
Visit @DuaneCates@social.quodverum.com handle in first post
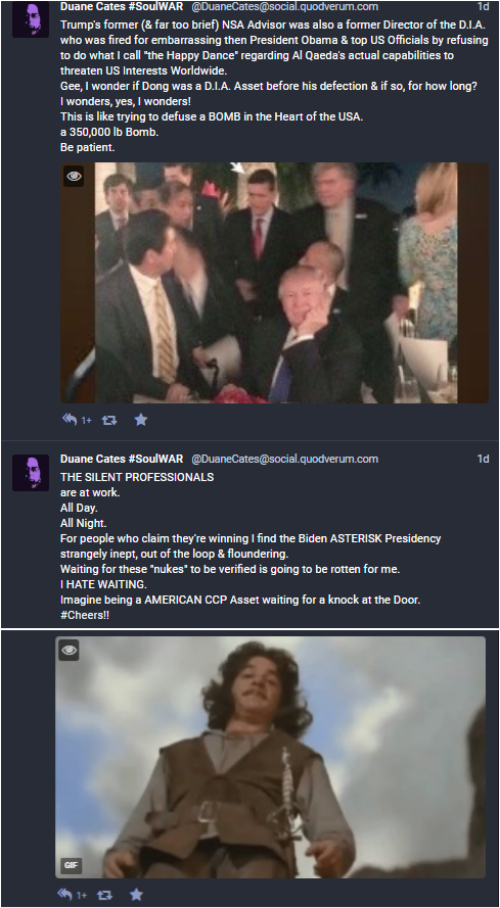(x=284, y=7)
